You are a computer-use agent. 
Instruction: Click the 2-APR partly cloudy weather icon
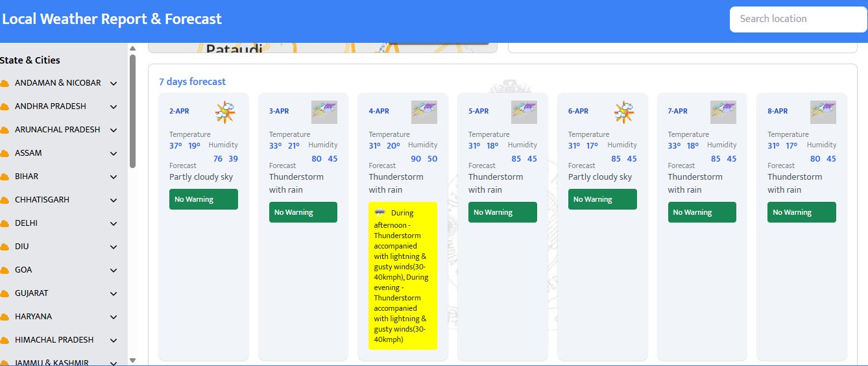tap(225, 112)
